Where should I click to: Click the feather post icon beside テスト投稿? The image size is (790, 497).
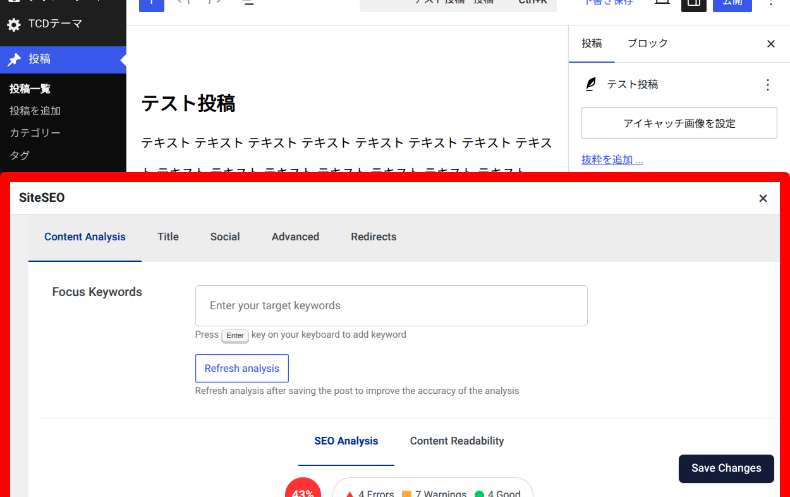[x=590, y=84]
